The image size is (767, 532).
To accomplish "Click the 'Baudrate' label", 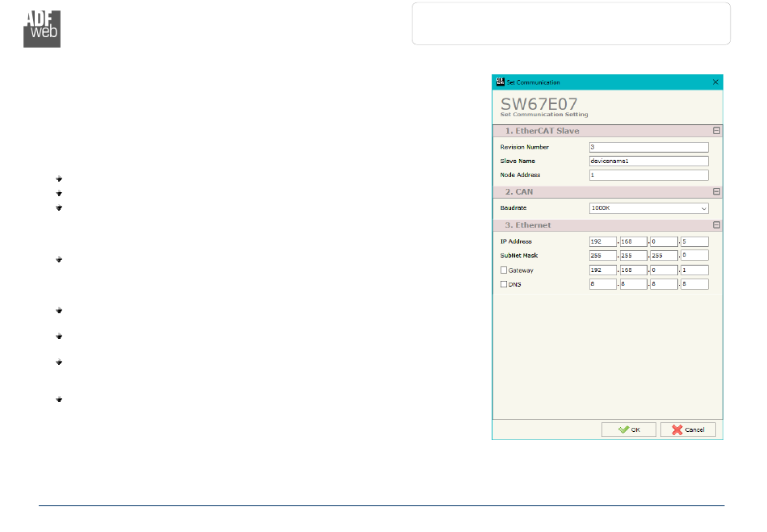I will [513, 208].
